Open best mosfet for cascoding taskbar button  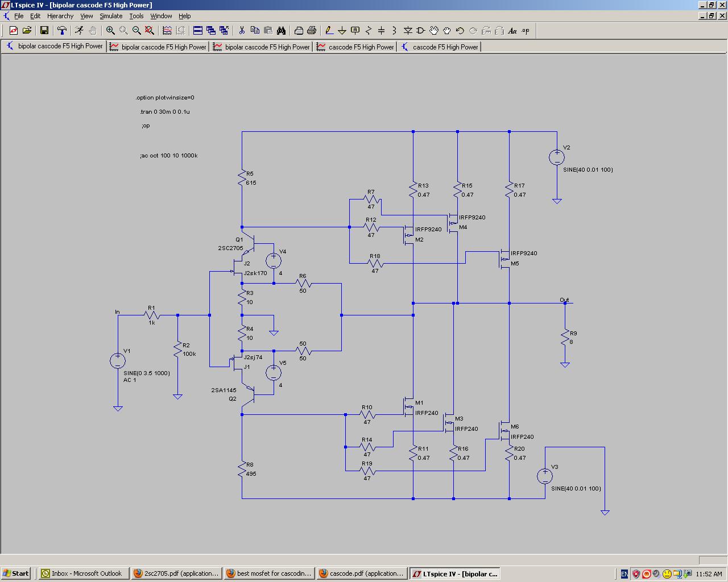point(268,573)
